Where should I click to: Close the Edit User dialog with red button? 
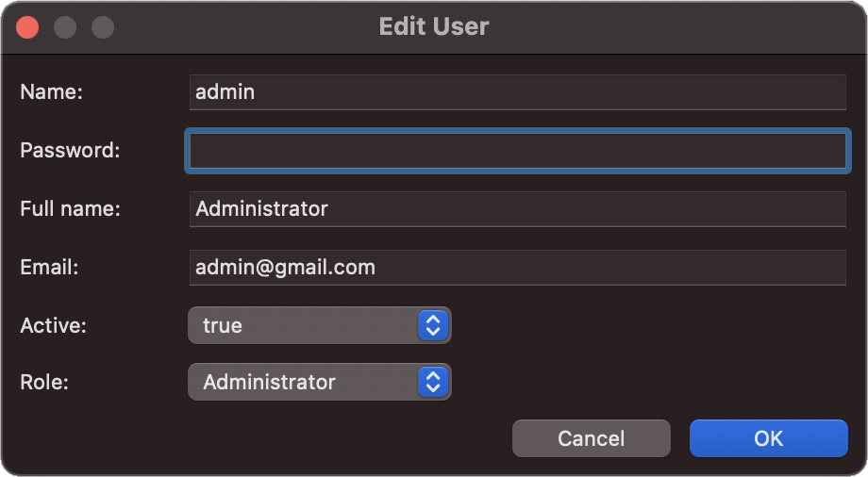pyautogui.click(x=28, y=27)
